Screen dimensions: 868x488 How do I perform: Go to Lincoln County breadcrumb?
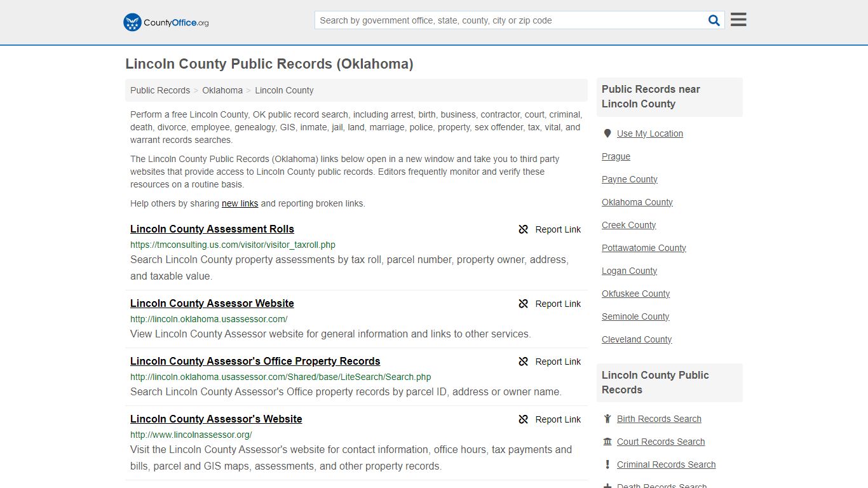284,90
